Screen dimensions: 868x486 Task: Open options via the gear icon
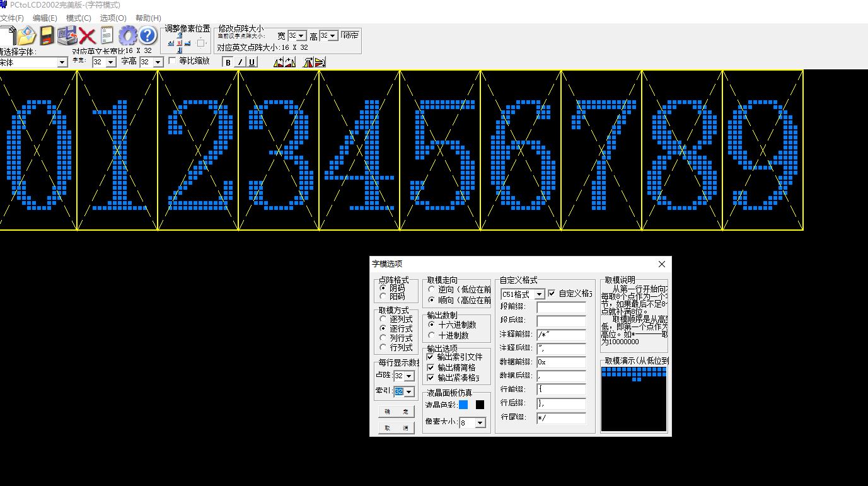[127, 35]
